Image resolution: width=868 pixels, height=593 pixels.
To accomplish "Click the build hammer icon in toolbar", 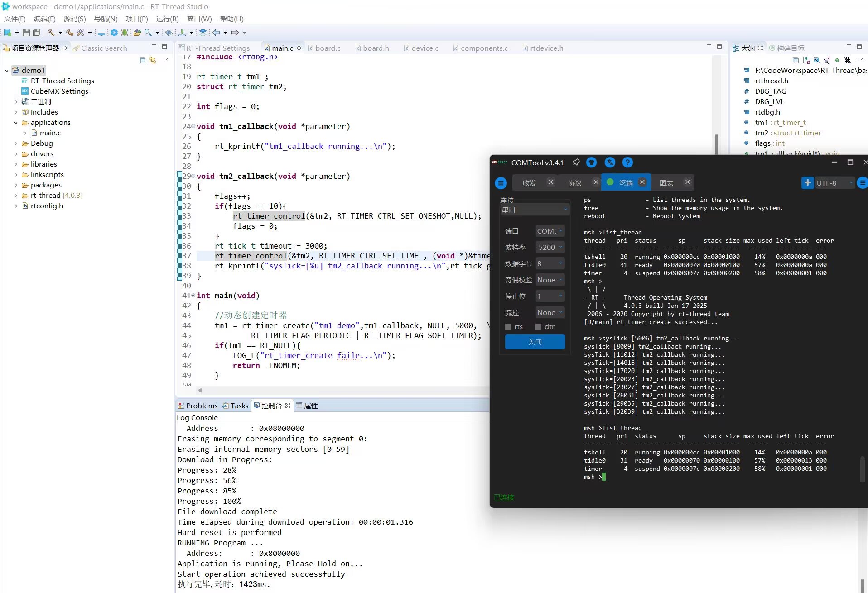I will point(51,33).
